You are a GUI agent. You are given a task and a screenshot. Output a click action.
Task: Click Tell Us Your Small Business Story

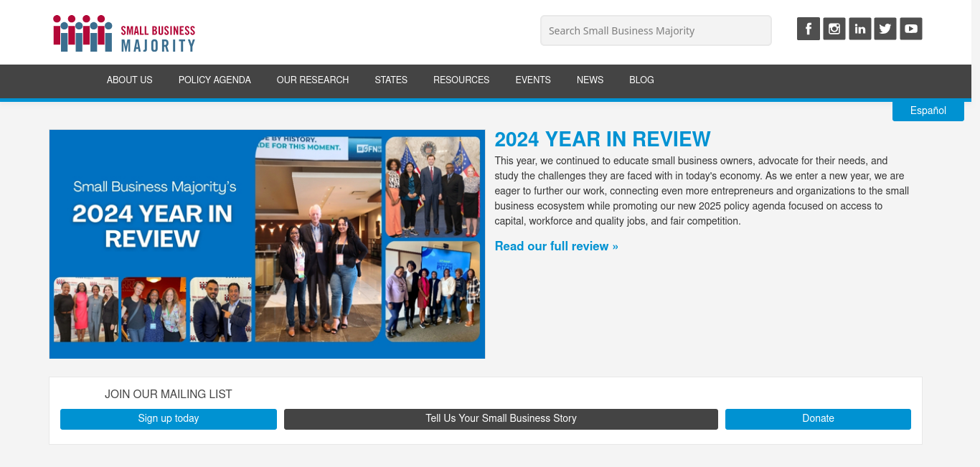(501, 419)
